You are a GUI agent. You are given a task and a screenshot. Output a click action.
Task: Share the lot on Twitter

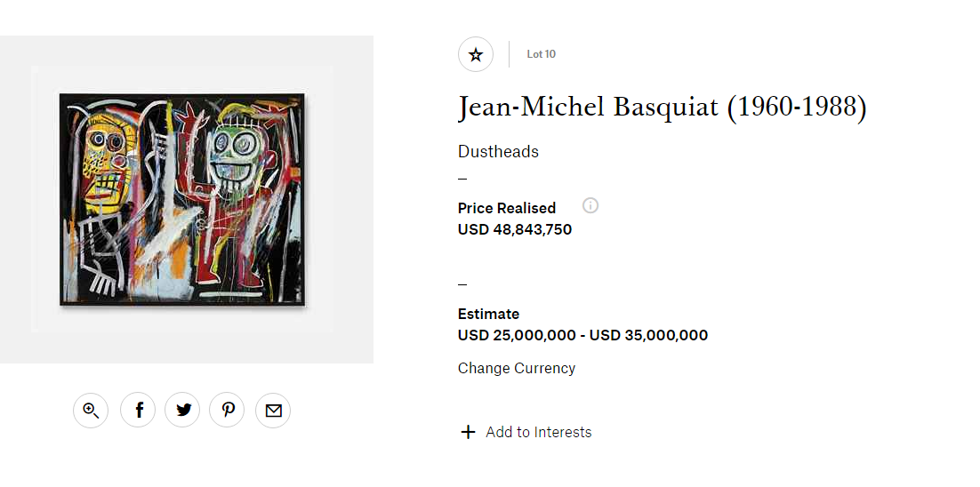click(183, 410)
